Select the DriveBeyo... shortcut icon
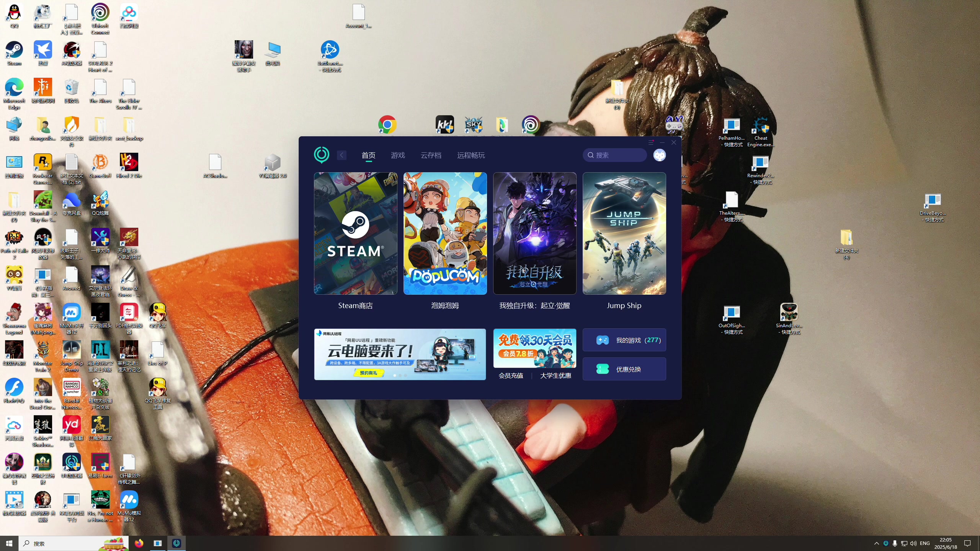Image resolution: width=980 pixels, height=551 pixels. click(x=933, y=206)
